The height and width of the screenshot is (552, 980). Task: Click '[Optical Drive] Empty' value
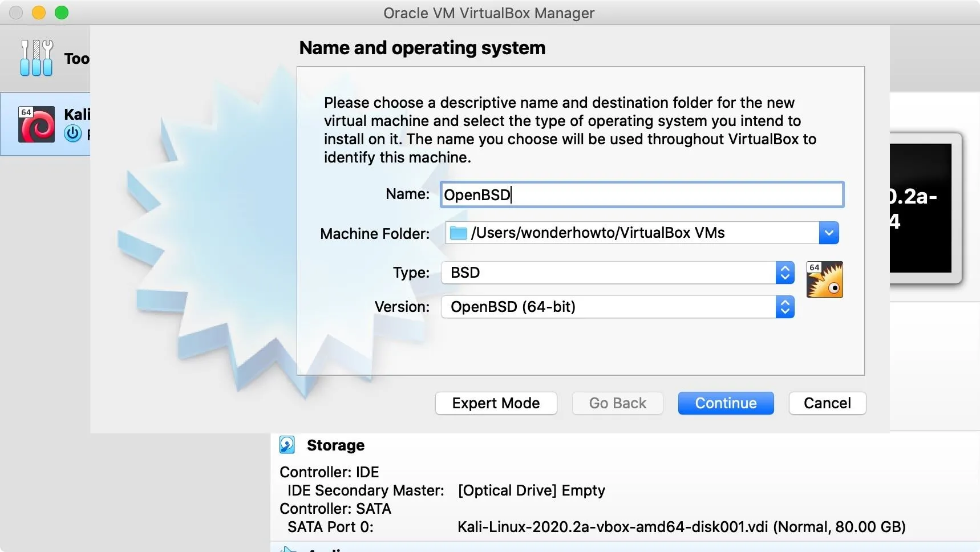coord(531,490)
